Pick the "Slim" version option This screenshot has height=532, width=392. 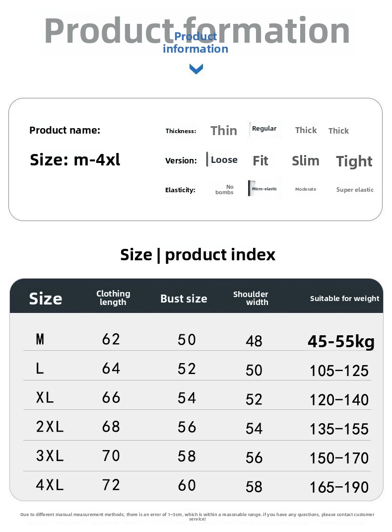[x=306, y=161]
